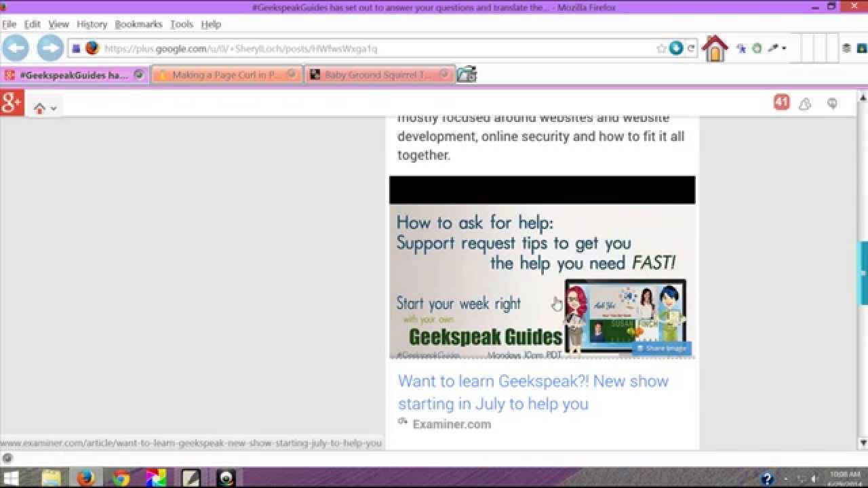Bookmark this page with the star icon

point(661,48)
